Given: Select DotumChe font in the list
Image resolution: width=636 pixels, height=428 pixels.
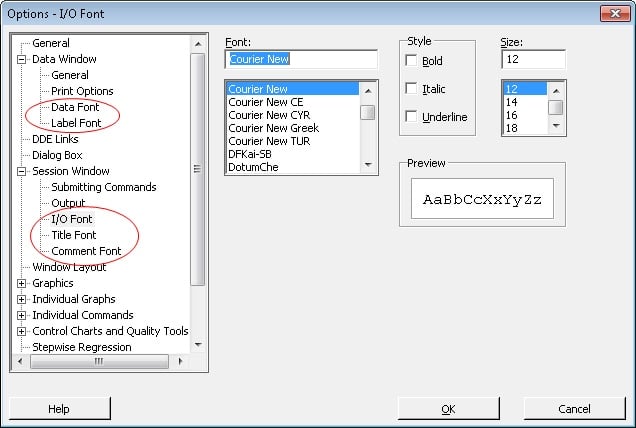Looking at the screenshot, I should (x=253, y=167).
